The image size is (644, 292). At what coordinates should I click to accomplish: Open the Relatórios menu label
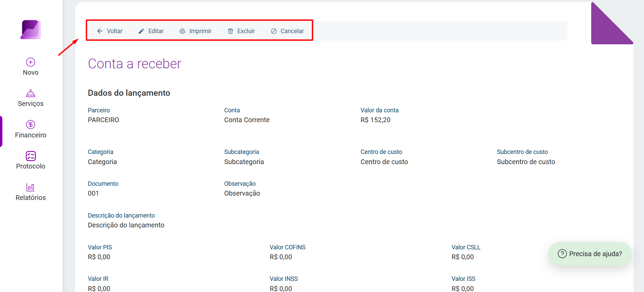click(31, 198)
